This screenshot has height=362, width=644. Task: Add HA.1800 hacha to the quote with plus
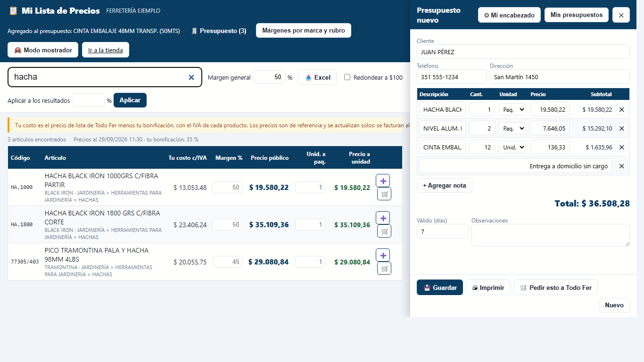click(x=383, y=218)
